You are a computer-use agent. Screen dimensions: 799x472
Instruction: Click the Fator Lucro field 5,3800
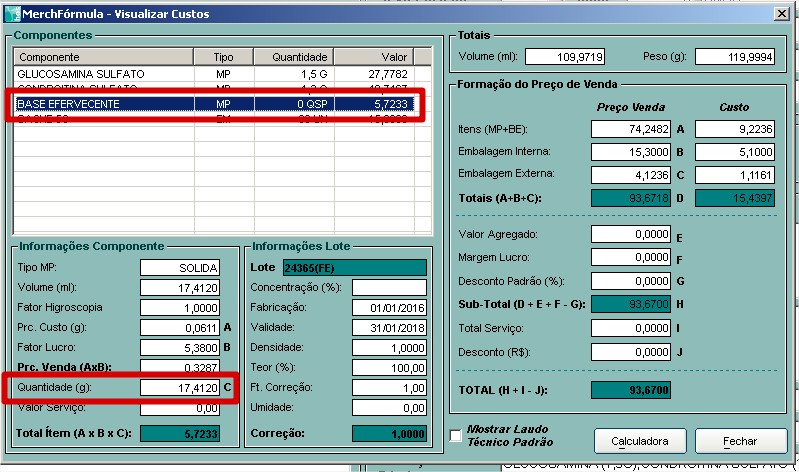coord(180,348)
